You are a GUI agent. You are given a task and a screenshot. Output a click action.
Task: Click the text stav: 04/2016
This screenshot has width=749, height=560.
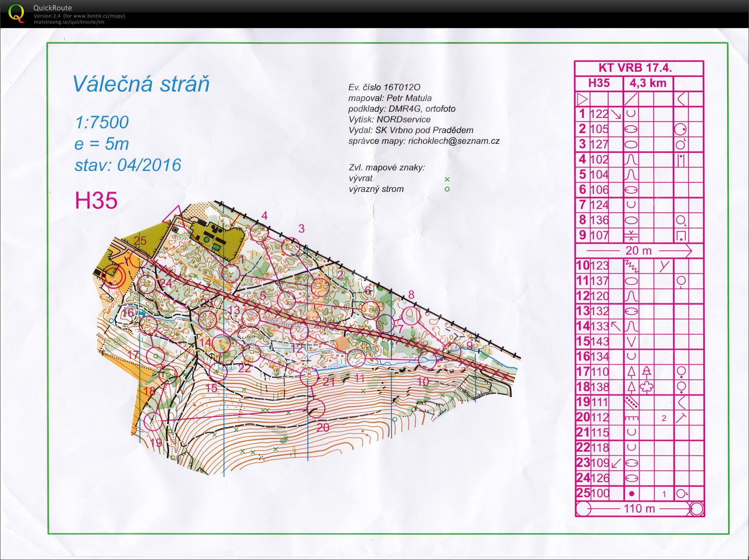[x=128, y=165]
